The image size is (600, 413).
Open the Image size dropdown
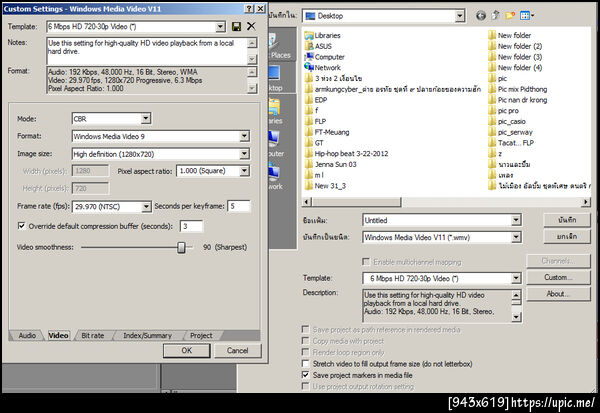tap(244, 154)
